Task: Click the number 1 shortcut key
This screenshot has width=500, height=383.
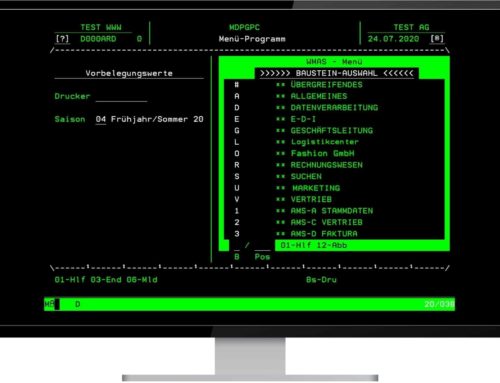Action: 237,211
